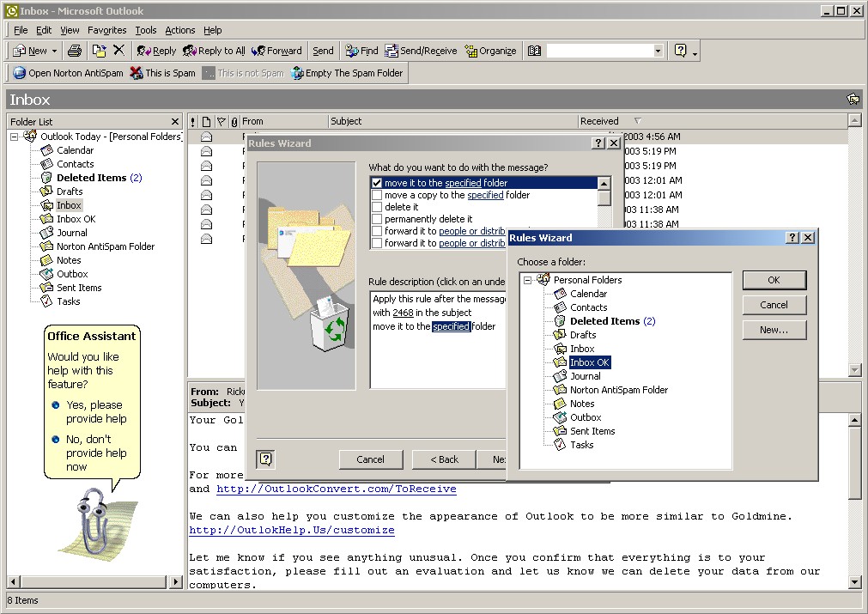Open Journal in the left Folder List

click(x=71, y=233)
